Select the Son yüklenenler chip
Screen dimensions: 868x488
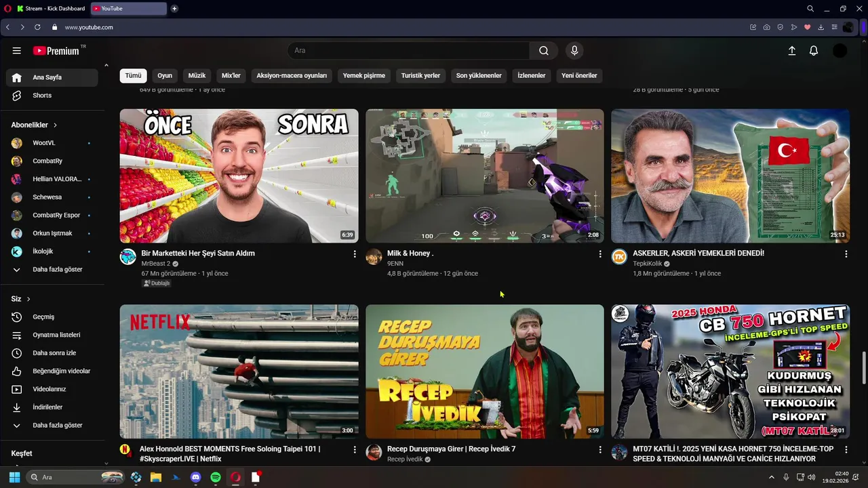tap(479, 75)
